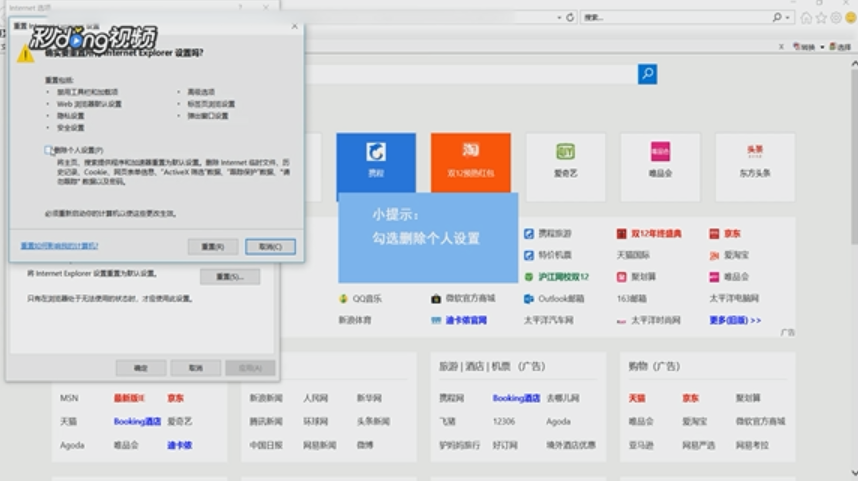This screenshot has width=858, height=481.
Task: Click the magnifier icon in the IE search box
Action: (x=777, y=18)
